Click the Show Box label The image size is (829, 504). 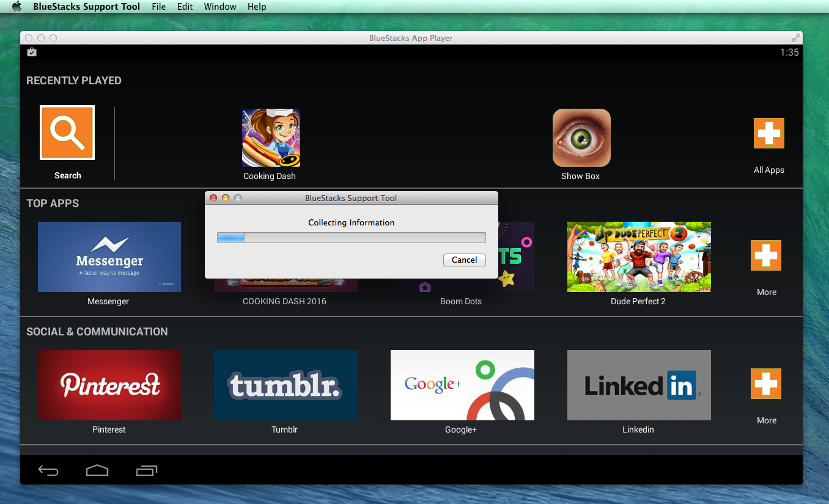click(580, 176)
